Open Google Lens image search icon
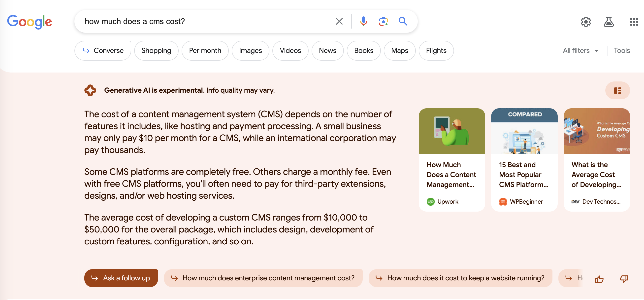This screenshot has height=300, width=644. click(x=383, y=22)
